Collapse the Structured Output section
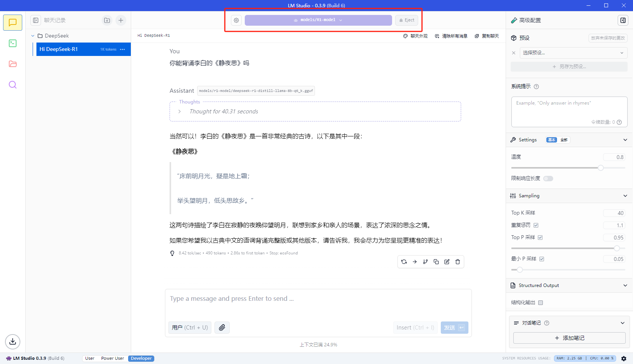This screenshot has width=633, height=364. coord(625,285)
